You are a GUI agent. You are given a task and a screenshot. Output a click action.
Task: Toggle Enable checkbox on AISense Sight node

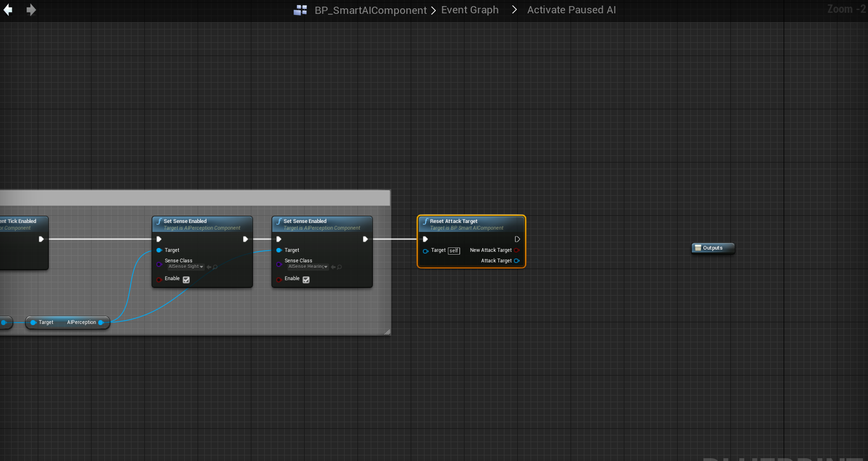pyautogui.click(x=186, y=280)
